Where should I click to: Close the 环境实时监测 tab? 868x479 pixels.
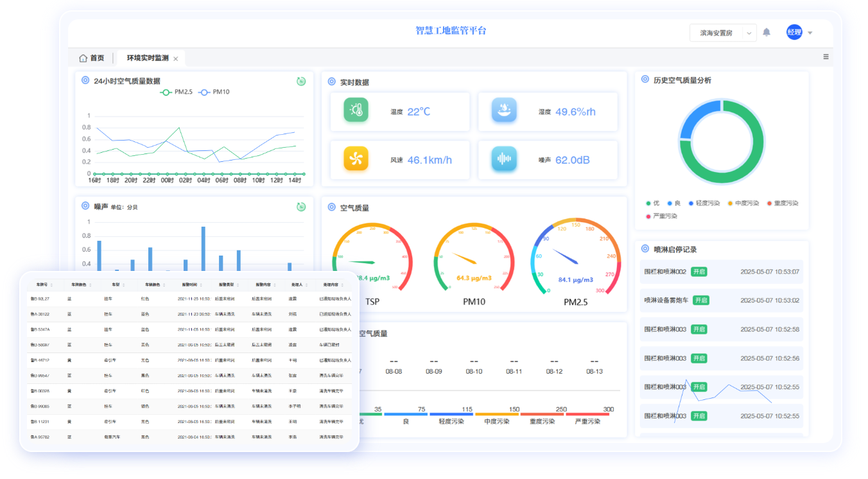(175, 58)
